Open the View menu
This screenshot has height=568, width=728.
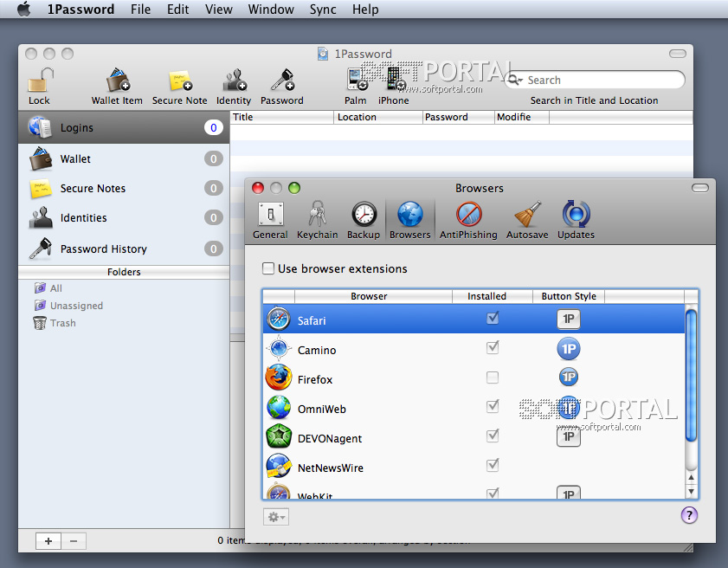[219, 10]
